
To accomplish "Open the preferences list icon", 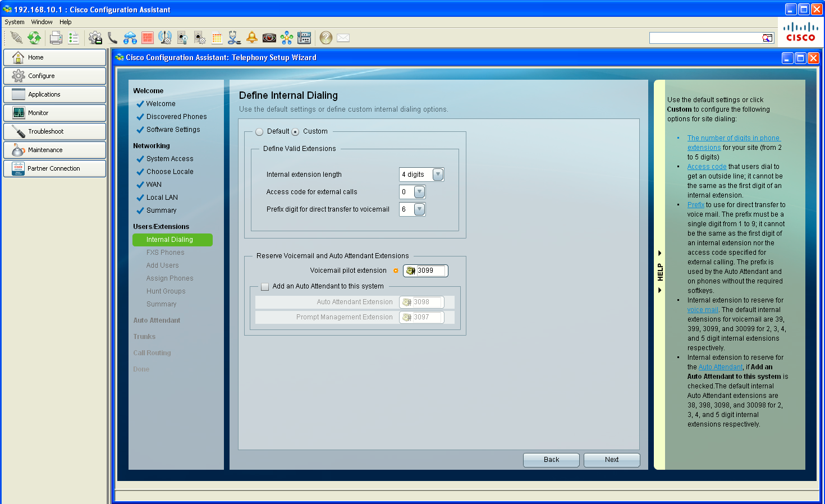I will coord(74,38).
